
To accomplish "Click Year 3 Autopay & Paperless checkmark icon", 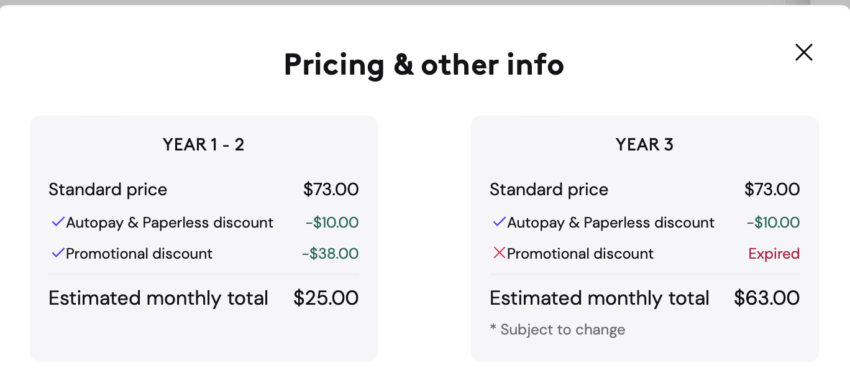I will tap(499, 222).
